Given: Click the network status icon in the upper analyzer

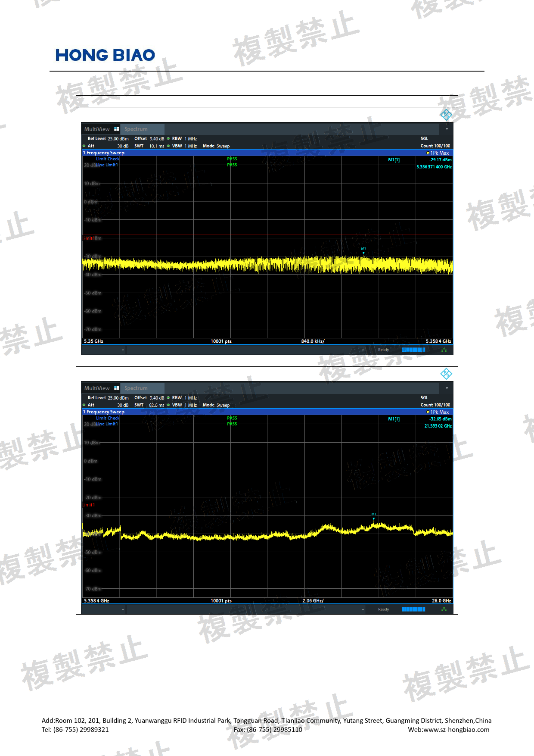Looking at the screenshot, I should tap(444, 350).
